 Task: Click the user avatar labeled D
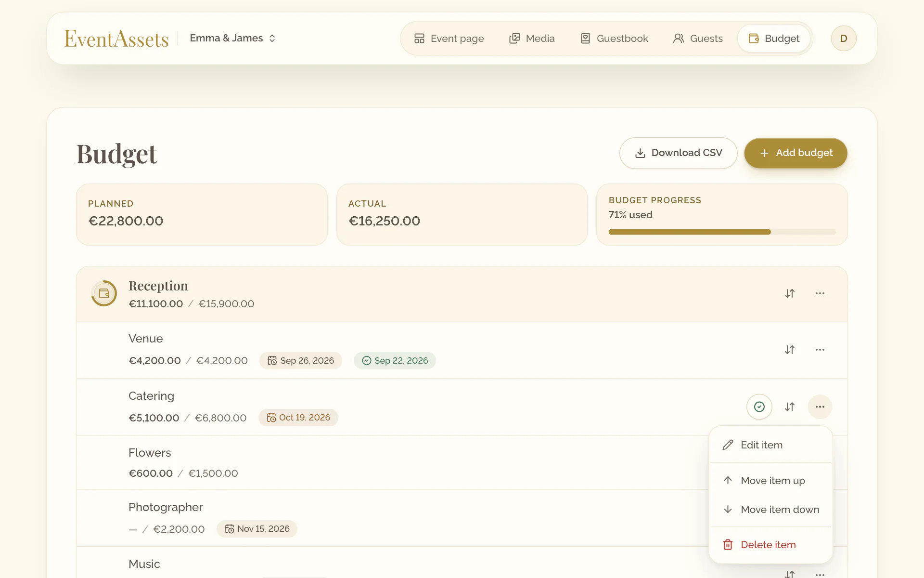tap(844, 39)
